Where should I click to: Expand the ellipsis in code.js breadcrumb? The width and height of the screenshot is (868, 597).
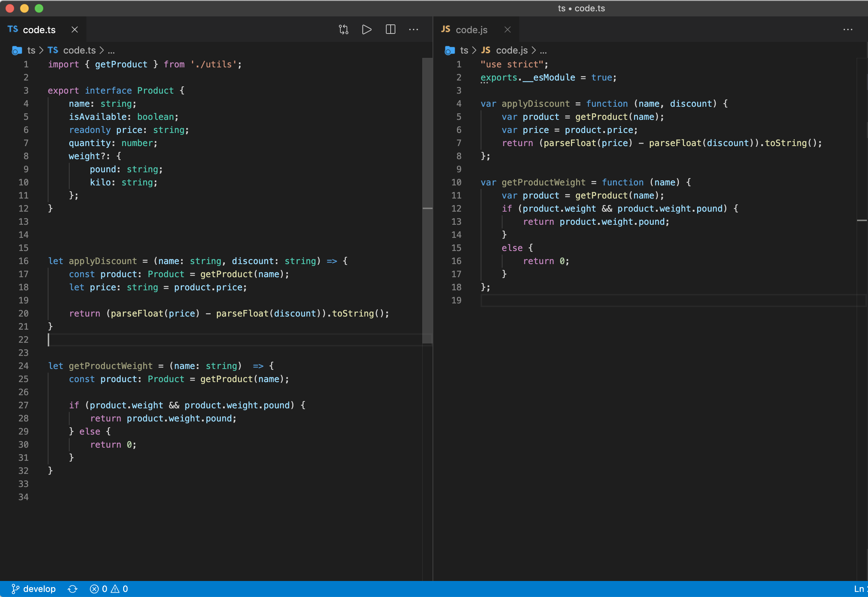click(543, 51)
